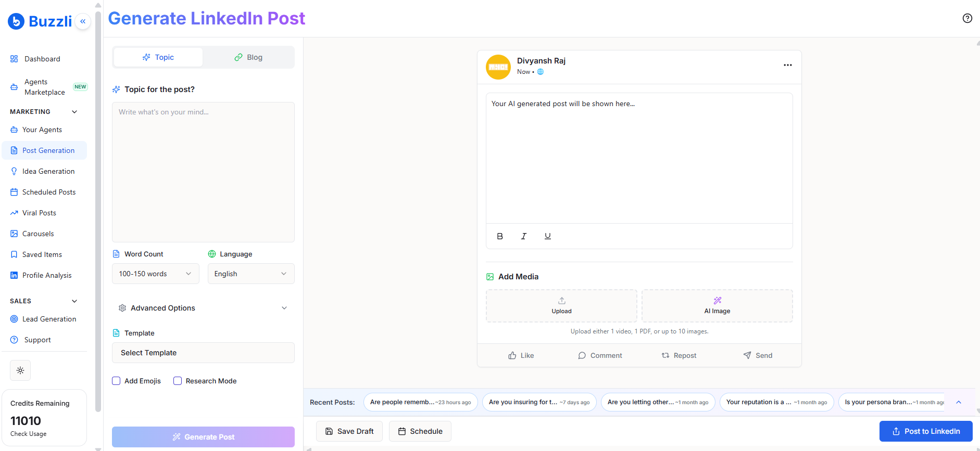
Task: Generate an AI Image for the post
Action: (717, 306)
